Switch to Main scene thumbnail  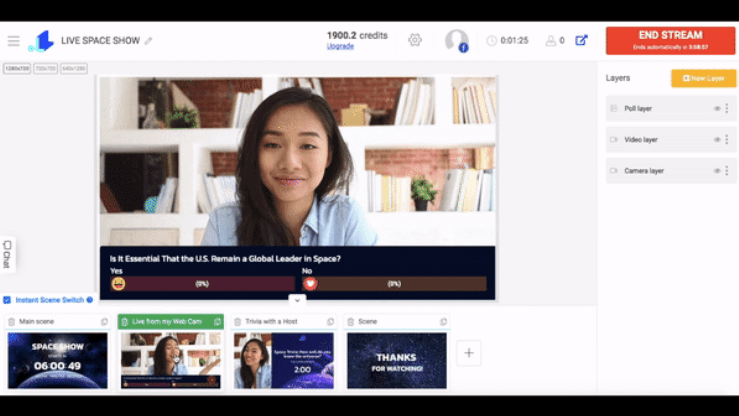(57, 360)
